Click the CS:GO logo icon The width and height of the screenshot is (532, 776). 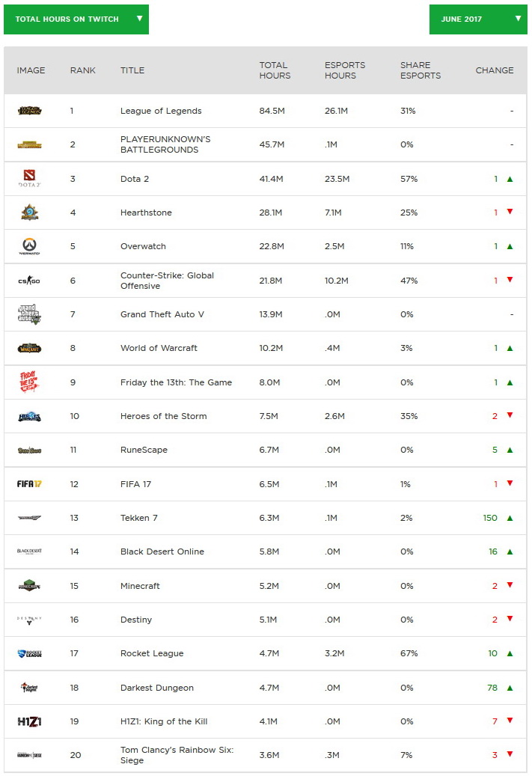[30, 281]
